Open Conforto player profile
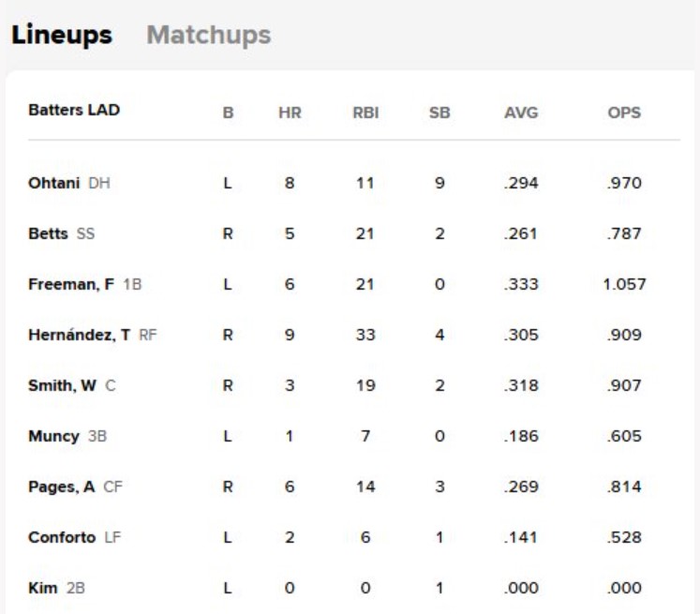Screen dimensions: 700x614 pyautogui.click(x=62, y=538)
